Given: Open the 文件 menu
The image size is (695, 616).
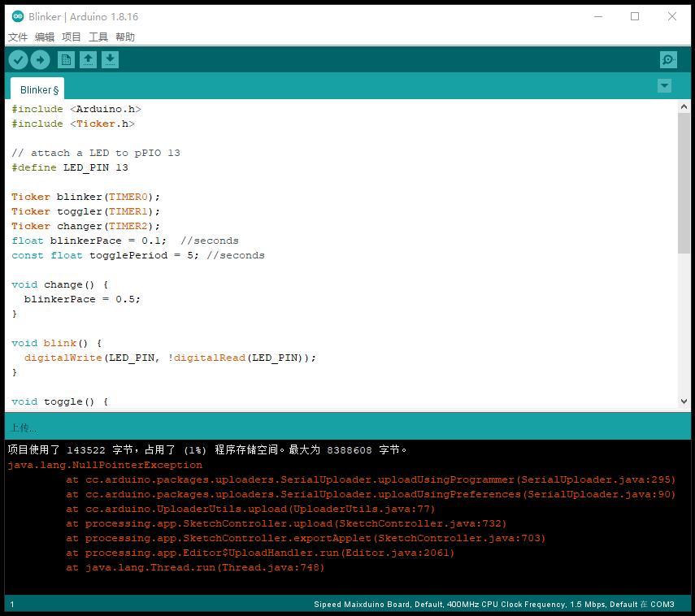Looking at the screenshot, I should coord(18,37).
